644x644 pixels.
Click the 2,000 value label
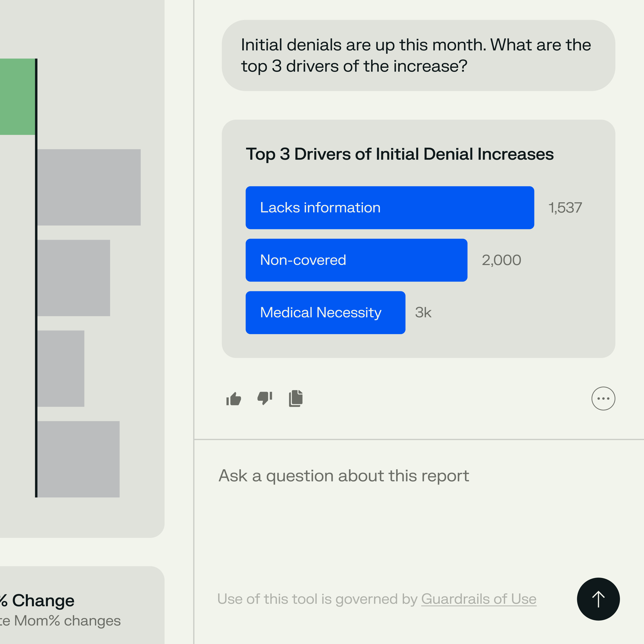(x=501, y=260)
